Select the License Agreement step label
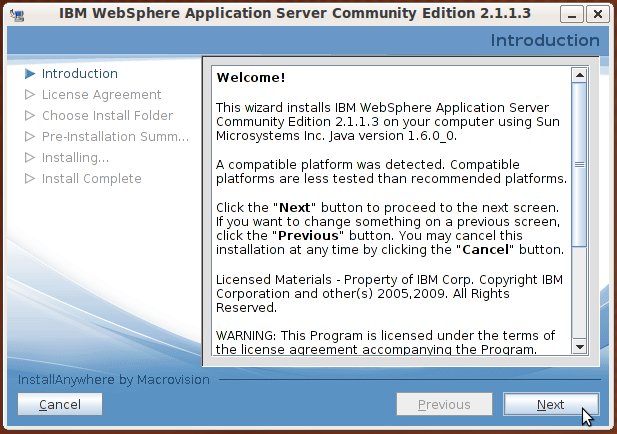Screen dimensions: 617x434 [x=101, y=95]
